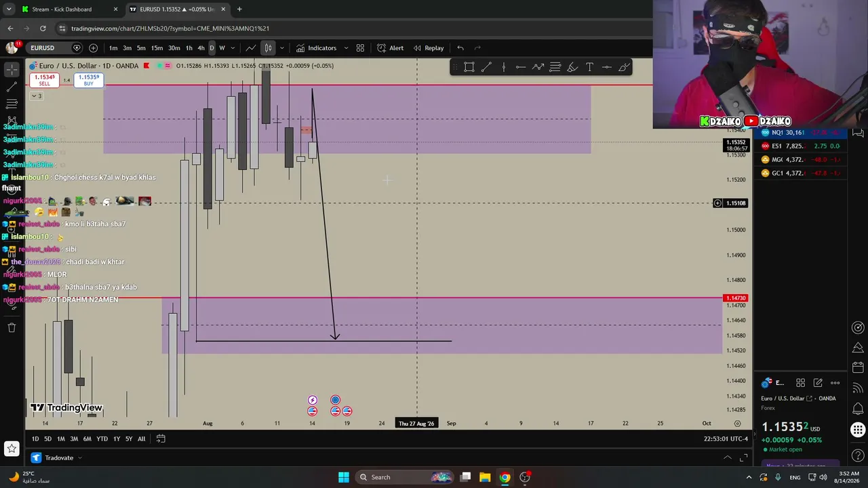Undo the last chart action
The width and height of the screenshot is (868, 488).
point(460,48)
